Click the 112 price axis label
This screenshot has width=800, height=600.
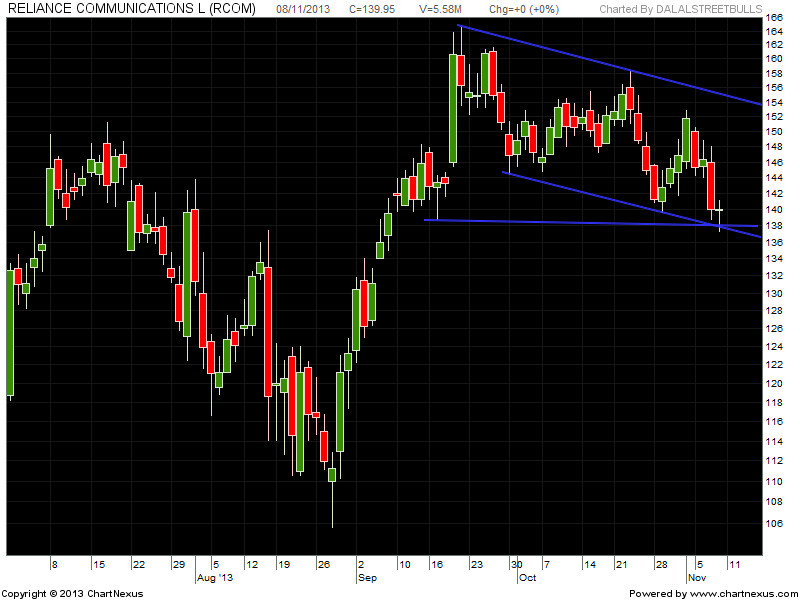coord(774,461)
